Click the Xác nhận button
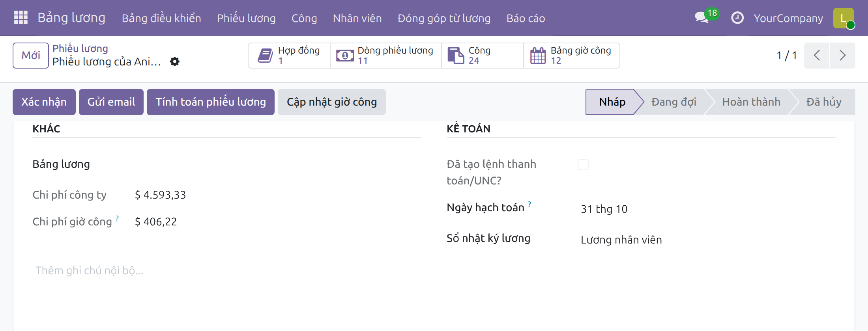This screenshot has width=868, height=331. click(x=44, y=102)
